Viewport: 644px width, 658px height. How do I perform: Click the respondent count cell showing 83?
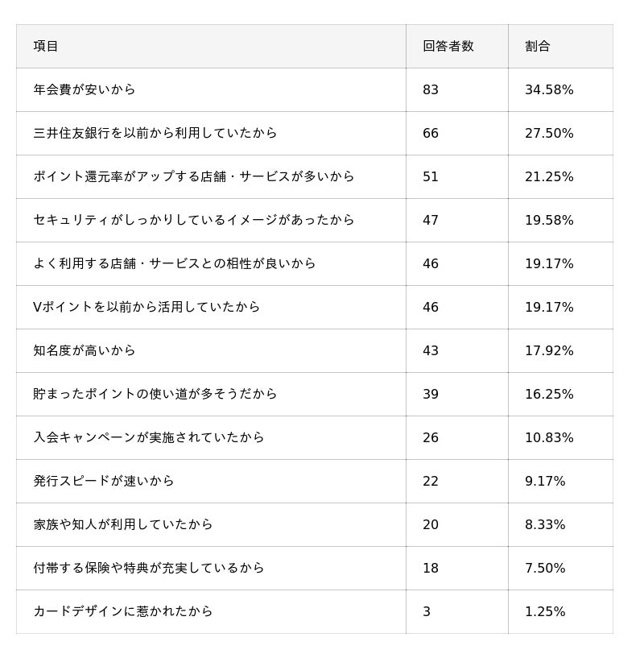431,90
